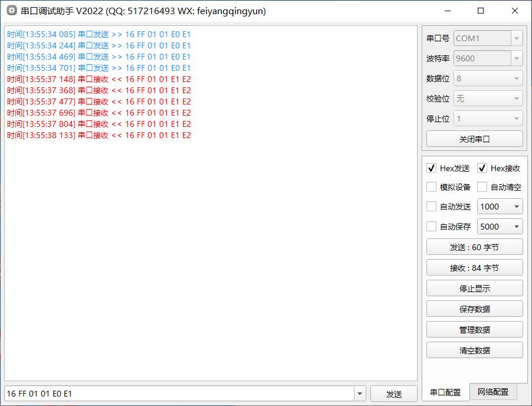532x406 pixels.
Task: Enable the 自动保存 checkbox
Action: 432,226
